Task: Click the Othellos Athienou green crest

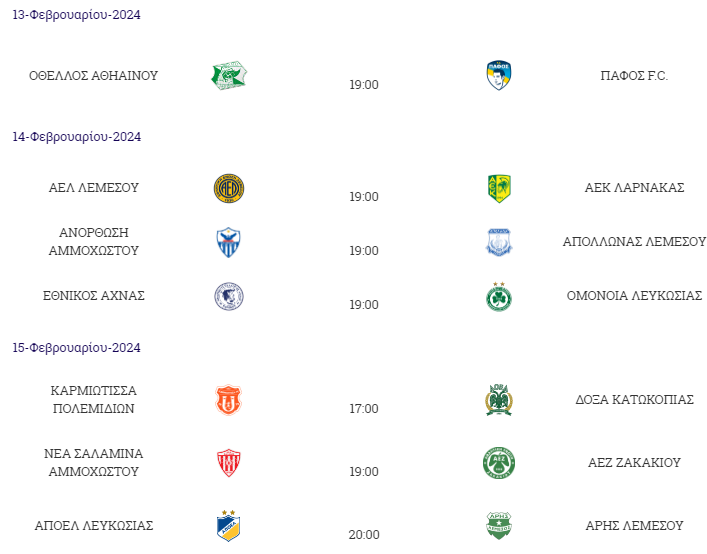Action: pyautogui.click(x=229, y=75)
